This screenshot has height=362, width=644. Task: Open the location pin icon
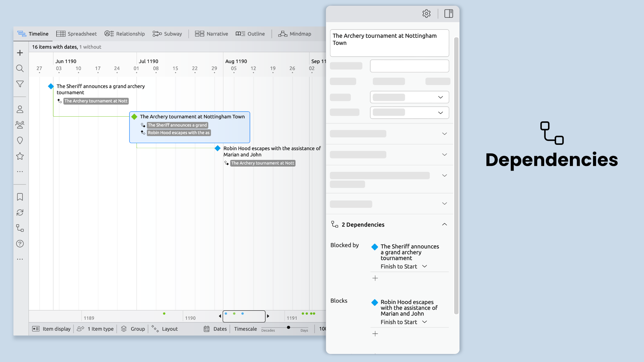pos(20,140)
